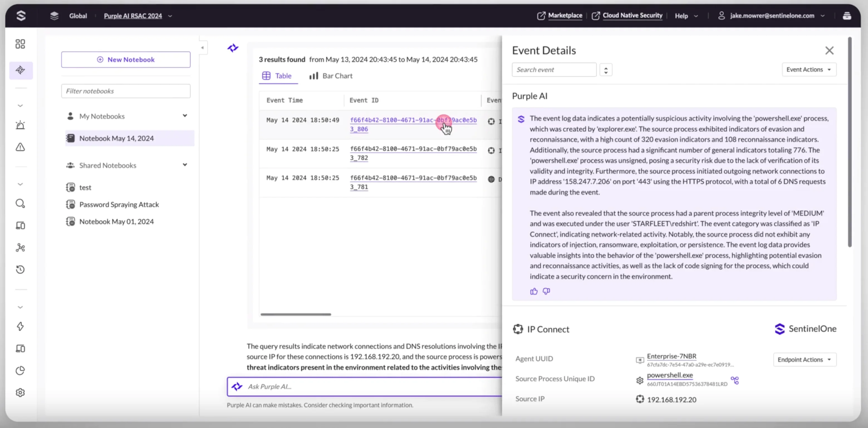Expand the third sidebar chevron section
The image size is (868, 428).
click(x=20, y=307)
